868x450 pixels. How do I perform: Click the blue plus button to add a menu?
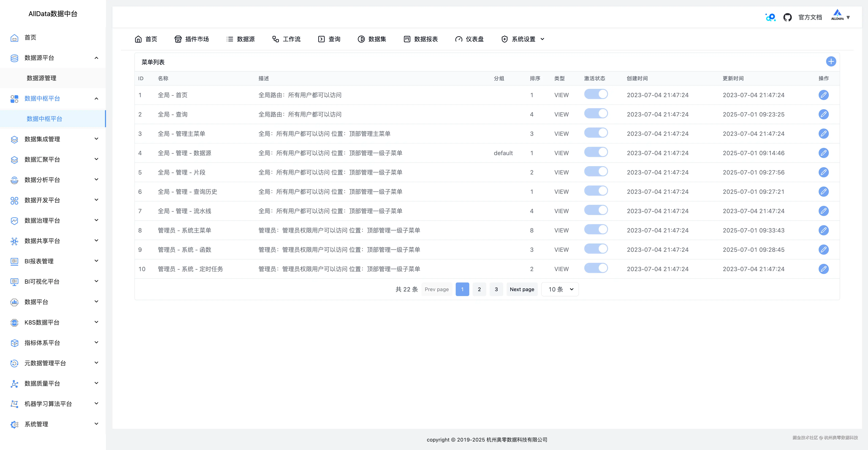(831, 61)
